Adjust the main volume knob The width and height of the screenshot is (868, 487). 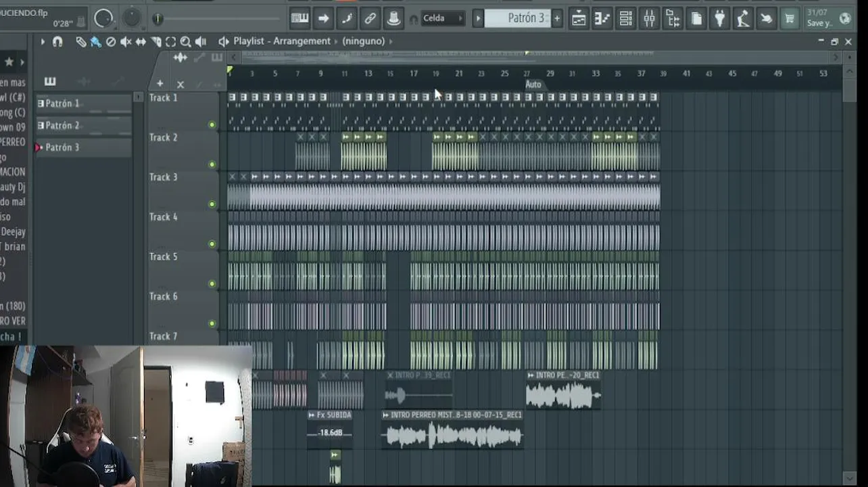coord(103,18)
